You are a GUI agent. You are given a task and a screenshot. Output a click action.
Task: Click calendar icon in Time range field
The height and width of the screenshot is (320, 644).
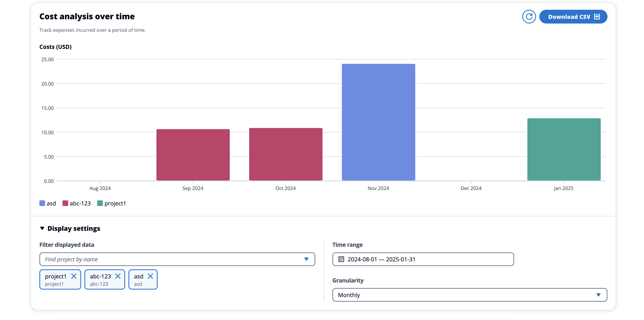pos(341,259)
